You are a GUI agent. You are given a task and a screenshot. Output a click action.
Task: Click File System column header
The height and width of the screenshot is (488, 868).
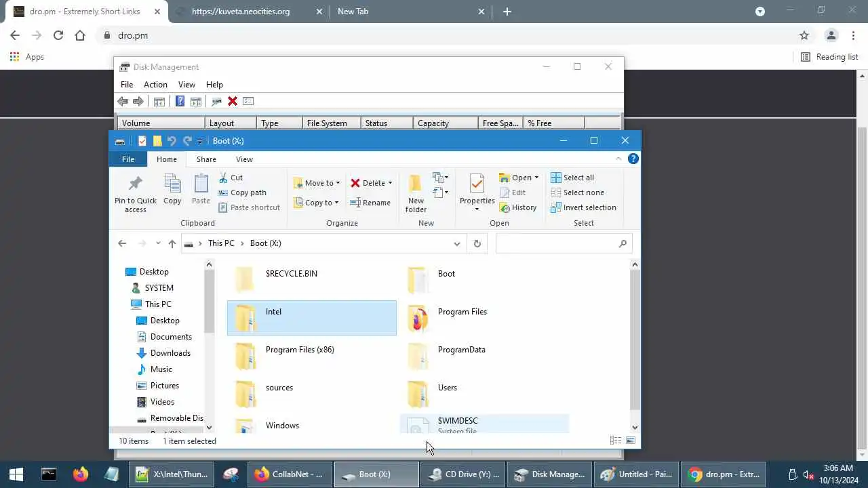coord(331,123)
